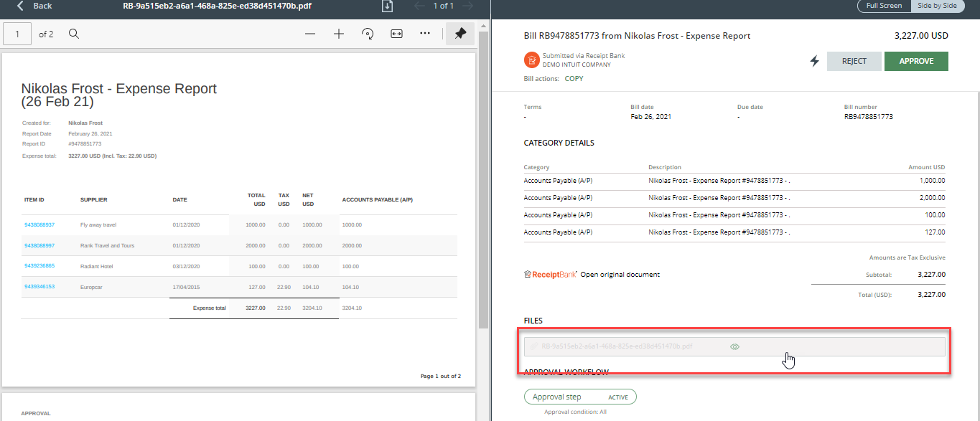980x421 pixels.
Task: Select the 1,000.00 amount category row
Action: (x=734, y=181)
